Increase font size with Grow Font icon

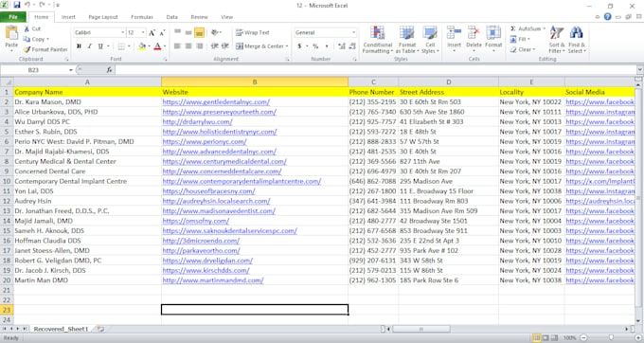152,32
